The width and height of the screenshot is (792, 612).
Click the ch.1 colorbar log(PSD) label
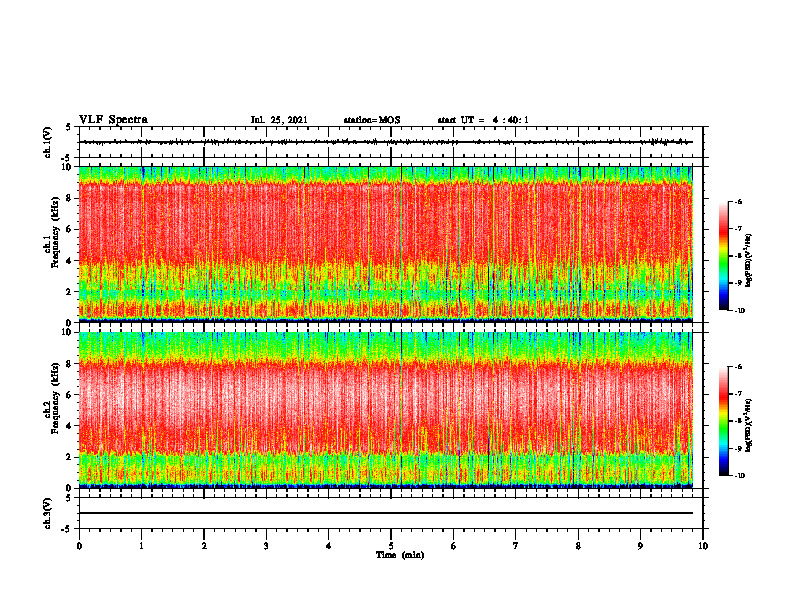click(749, 260)
